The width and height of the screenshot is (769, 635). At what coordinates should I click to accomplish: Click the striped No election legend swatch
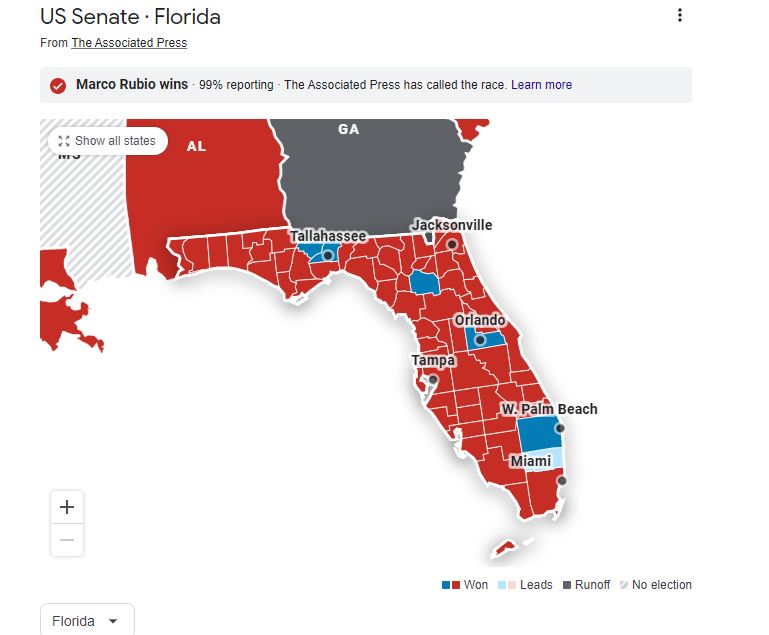coord(625,585)
